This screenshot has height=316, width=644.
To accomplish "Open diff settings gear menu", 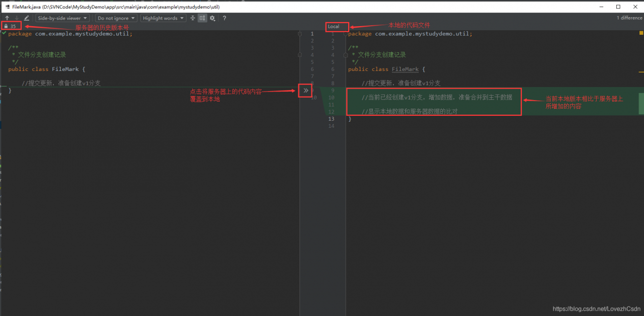I will [212, 18].
